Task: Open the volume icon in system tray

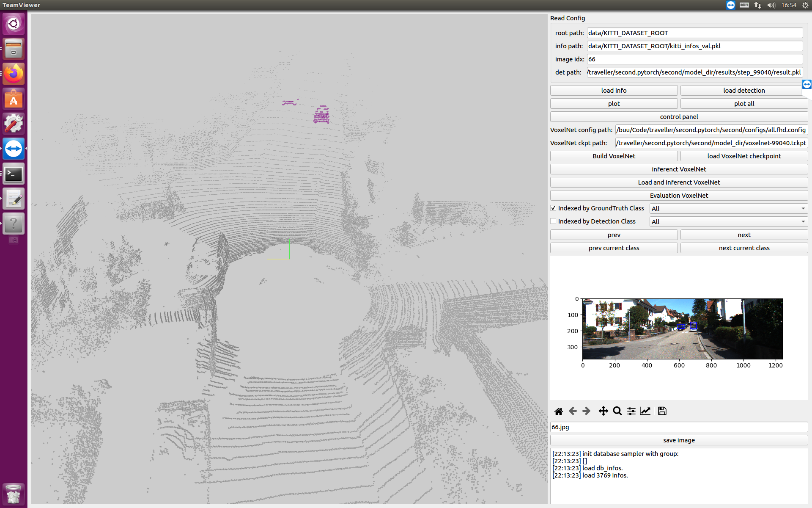Action: click(771, 5)
